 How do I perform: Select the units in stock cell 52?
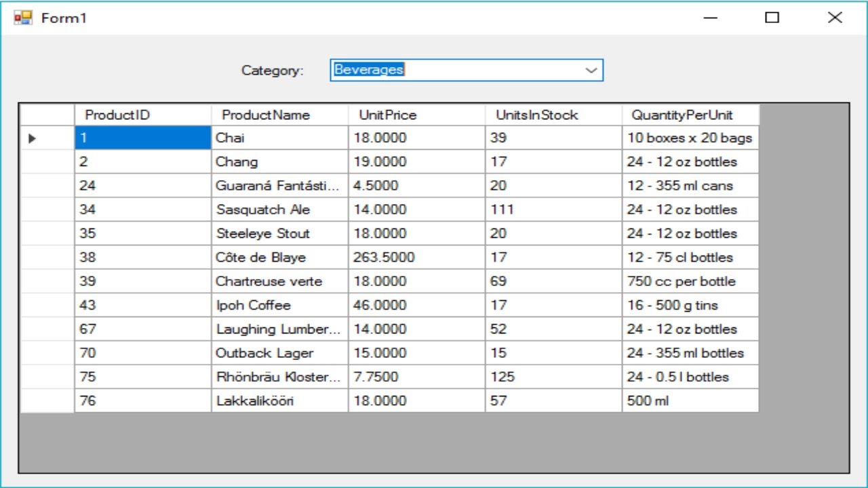pos(554,329)
